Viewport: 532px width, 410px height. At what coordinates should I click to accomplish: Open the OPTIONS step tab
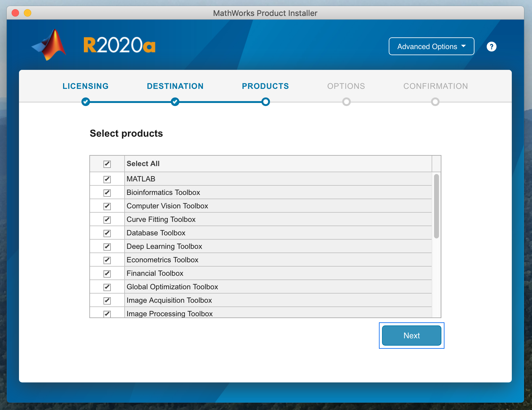346,86
